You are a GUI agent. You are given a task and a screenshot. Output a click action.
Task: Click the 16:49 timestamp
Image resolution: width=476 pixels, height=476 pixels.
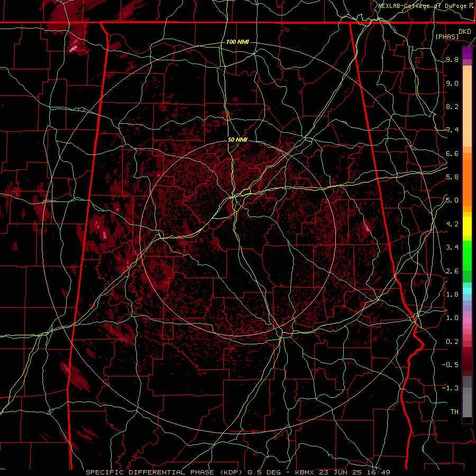pos(378,472)
